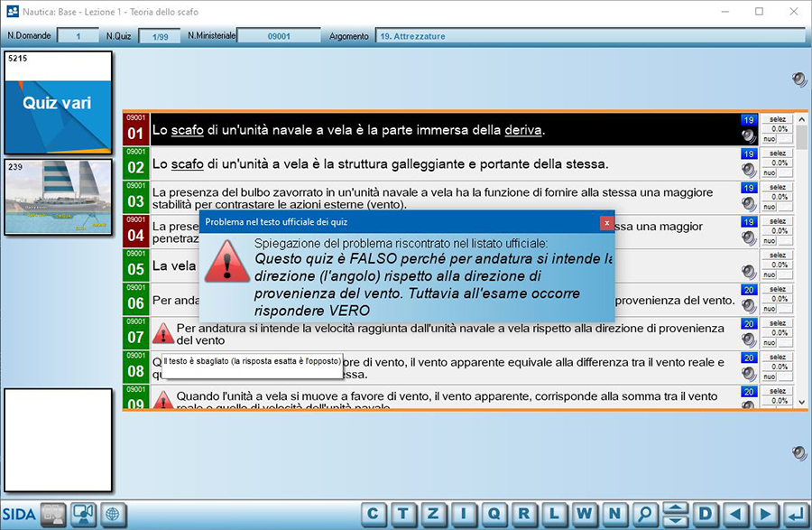Image resolution: width=812 pixels, height=530 pixels.
Task: Click the globe icon in bottom-left toolbar
Action: (x=113, y=515)
